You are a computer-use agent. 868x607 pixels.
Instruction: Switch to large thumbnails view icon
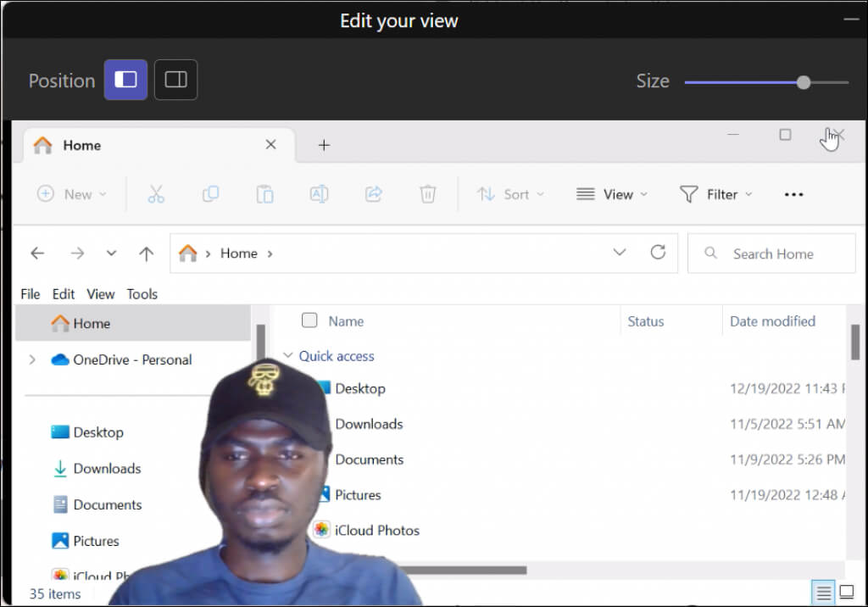point(847,592)
